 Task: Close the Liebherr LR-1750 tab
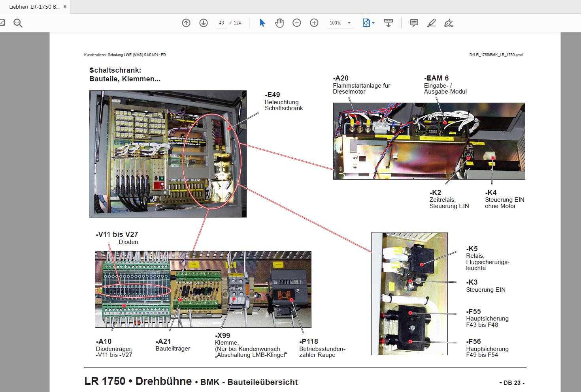point(64,6)
